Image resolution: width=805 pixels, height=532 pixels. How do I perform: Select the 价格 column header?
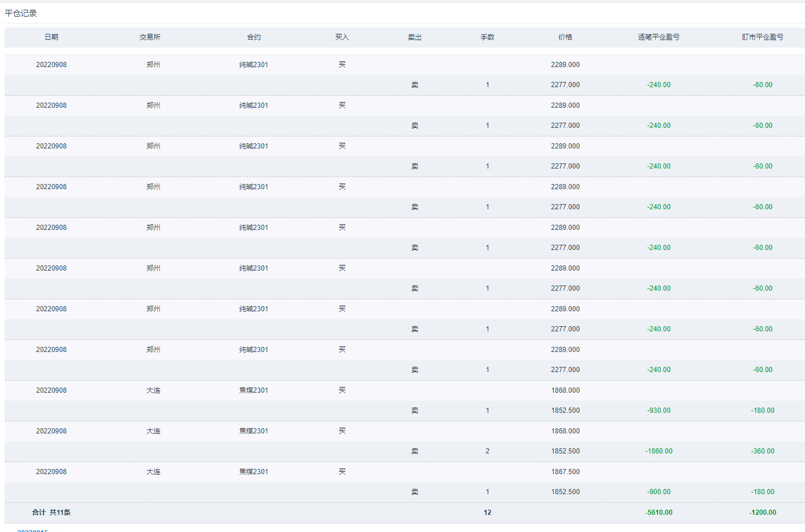coord(565,37)
